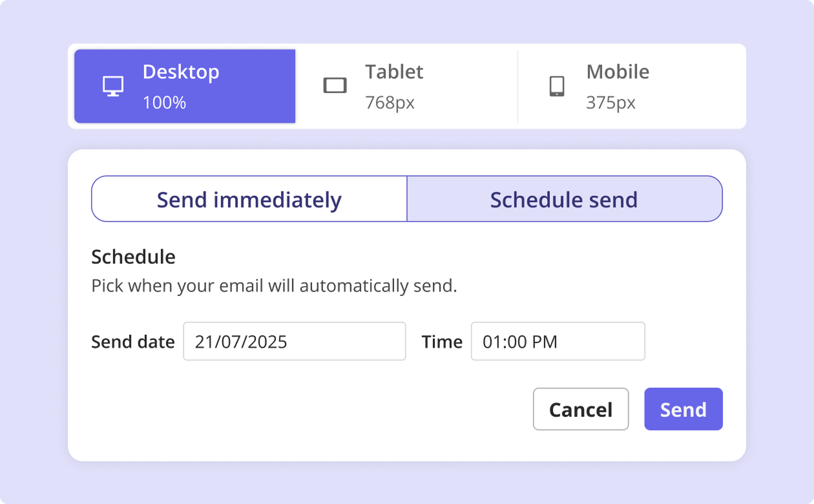
Task: Click the 21/07/2025 date value
Action: (x=241, y=342)
